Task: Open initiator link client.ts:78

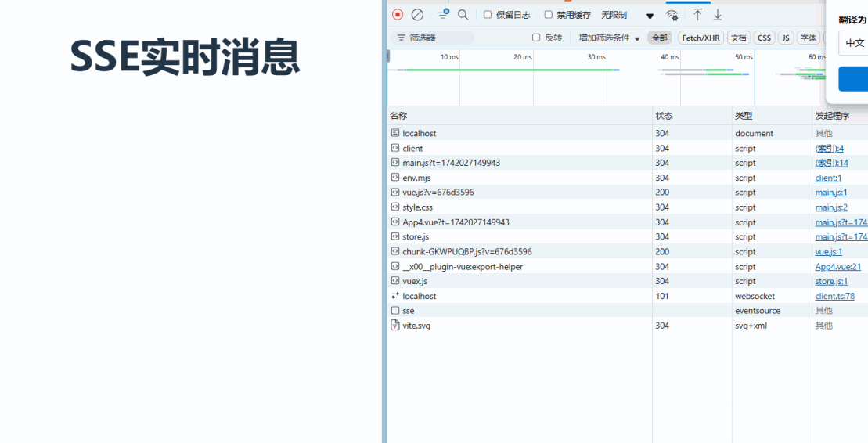Action: [835, 296]
